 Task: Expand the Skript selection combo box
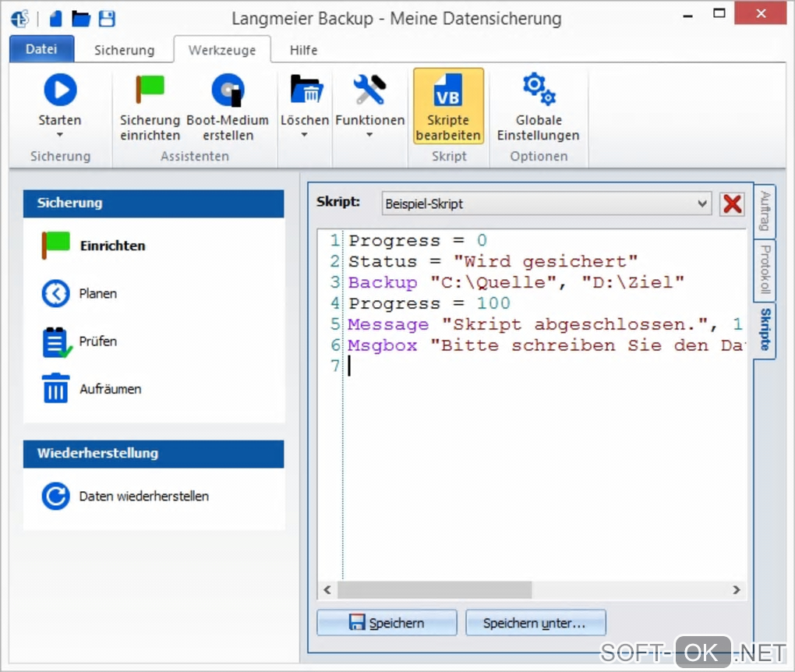tap(703, 203)
